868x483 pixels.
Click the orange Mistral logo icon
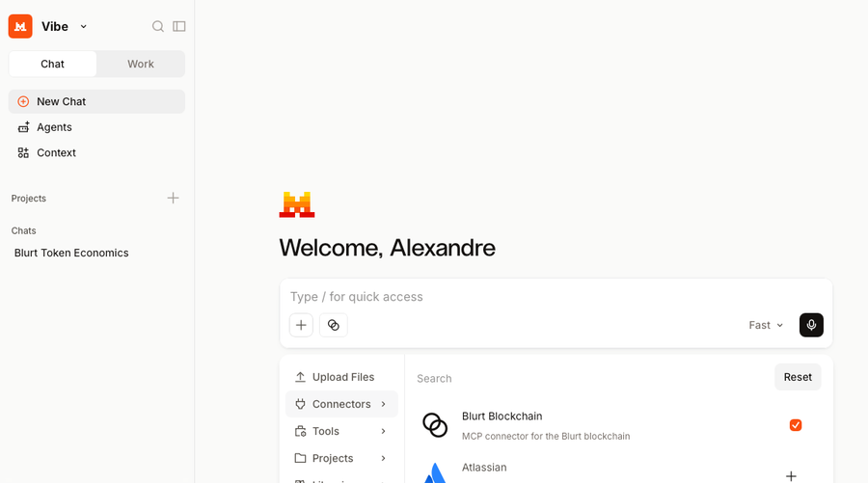pyautogui.click(x=20, y=27)
